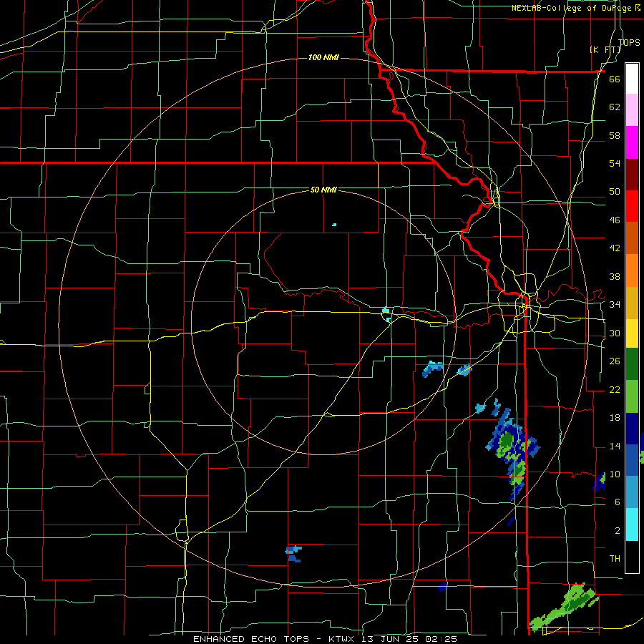Click the 6 scale label
This screenshot has width=644, height=644.
pos(617,502)
